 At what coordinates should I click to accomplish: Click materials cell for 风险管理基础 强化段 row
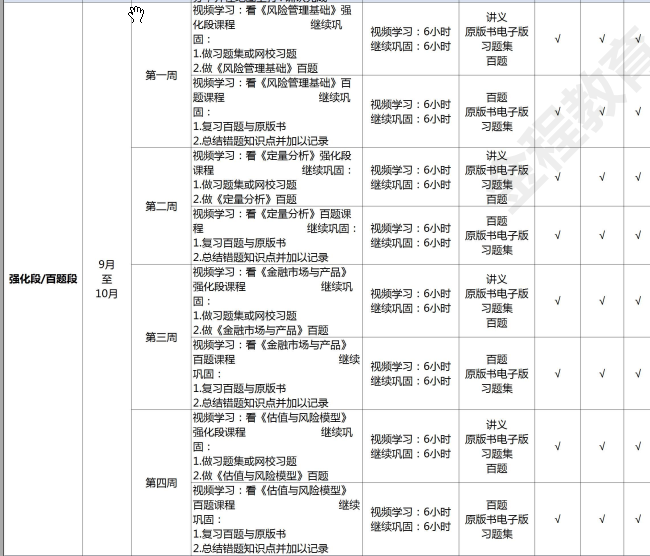(x=497, y=39)
